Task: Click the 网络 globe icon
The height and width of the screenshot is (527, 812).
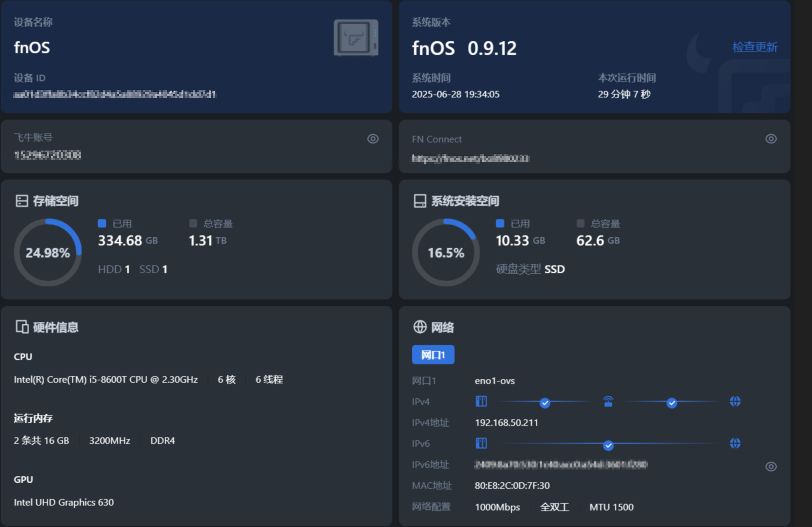Action: (x=420, y=327)
